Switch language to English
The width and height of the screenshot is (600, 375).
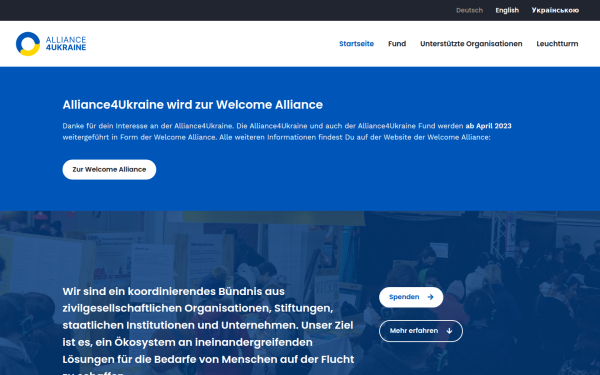pyautogui.click(x=507, y=10)
